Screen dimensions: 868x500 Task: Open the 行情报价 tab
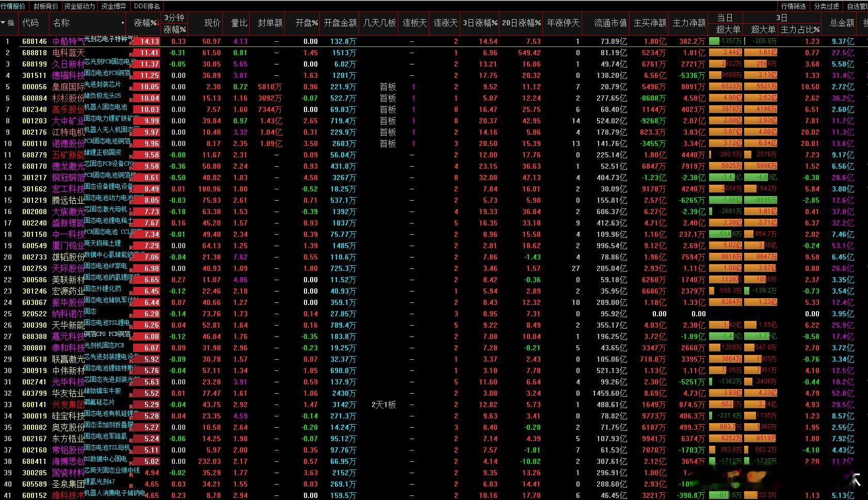tap(13, 6)
